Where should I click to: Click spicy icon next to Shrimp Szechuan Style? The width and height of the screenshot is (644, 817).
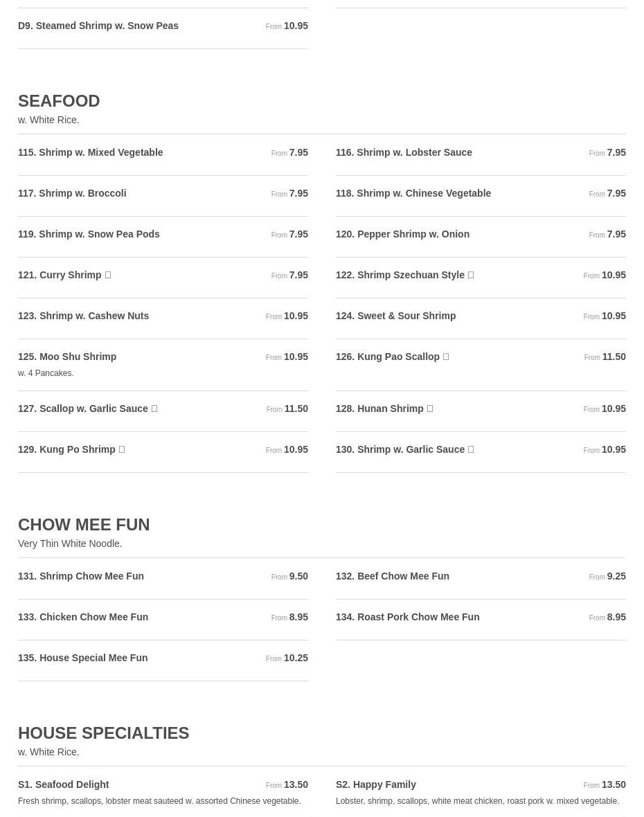coord(470,275)
